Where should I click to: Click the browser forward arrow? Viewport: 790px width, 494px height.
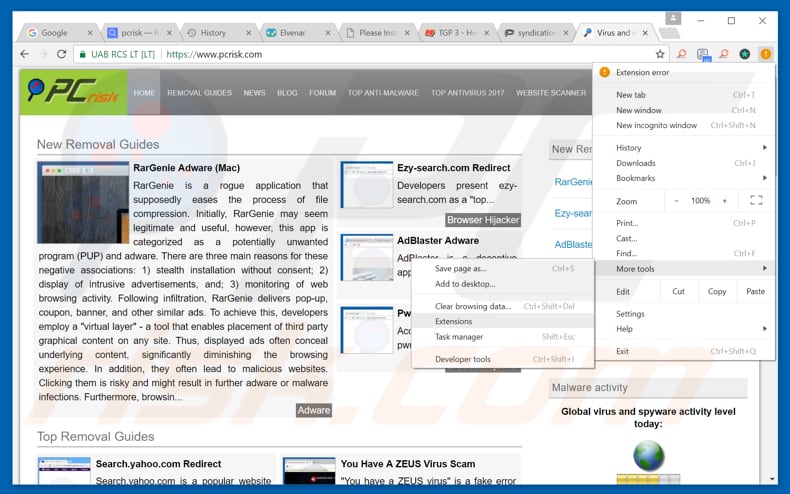coord(43,54)
